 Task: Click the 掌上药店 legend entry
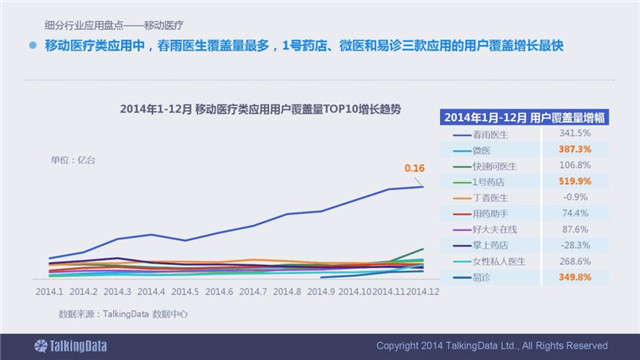coord(480,246)
